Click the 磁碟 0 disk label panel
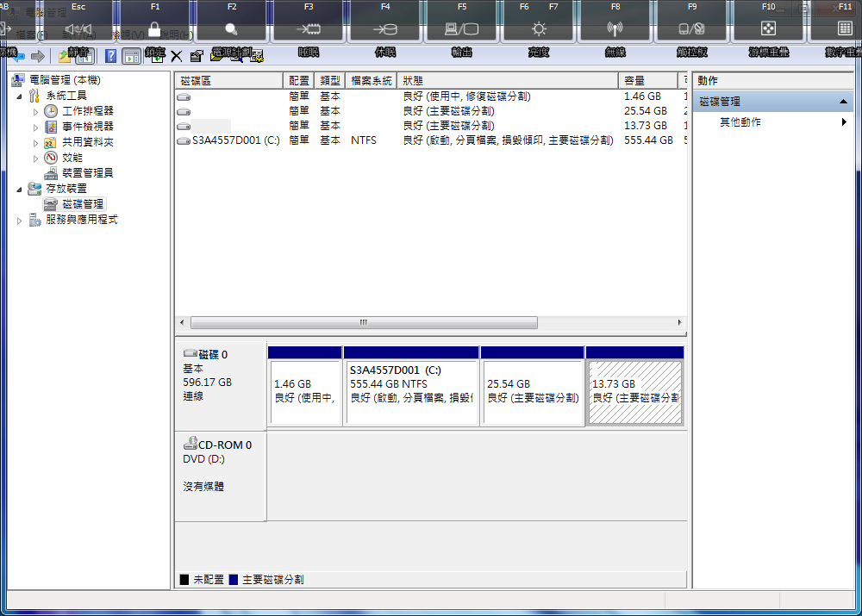862x616 pixels. click(x=221, y=386)
